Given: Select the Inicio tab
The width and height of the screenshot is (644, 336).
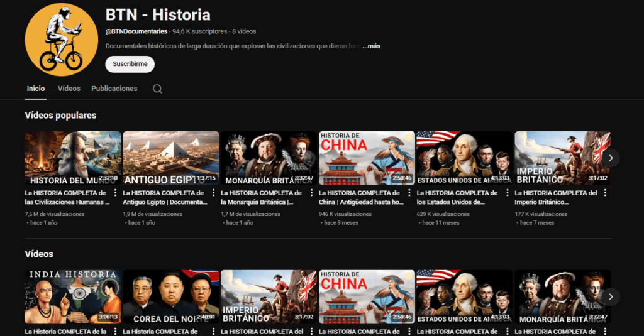Looking at the screenshot, I should coord(36,89).
